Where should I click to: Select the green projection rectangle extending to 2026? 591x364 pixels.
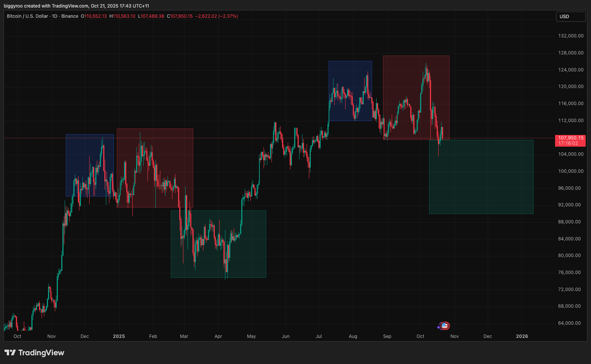pos(481,177)
